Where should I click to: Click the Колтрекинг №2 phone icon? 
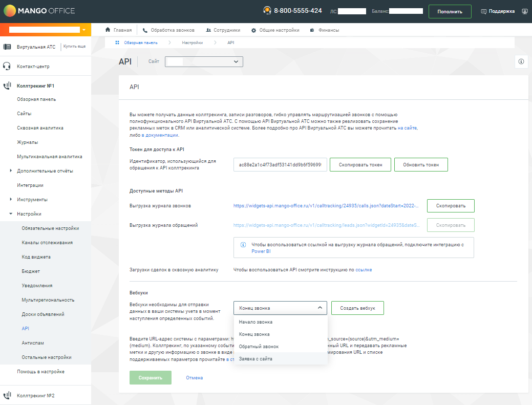7,395
